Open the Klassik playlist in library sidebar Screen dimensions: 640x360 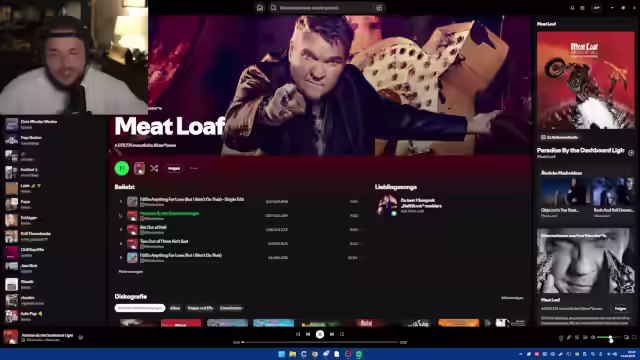point(55,284)
